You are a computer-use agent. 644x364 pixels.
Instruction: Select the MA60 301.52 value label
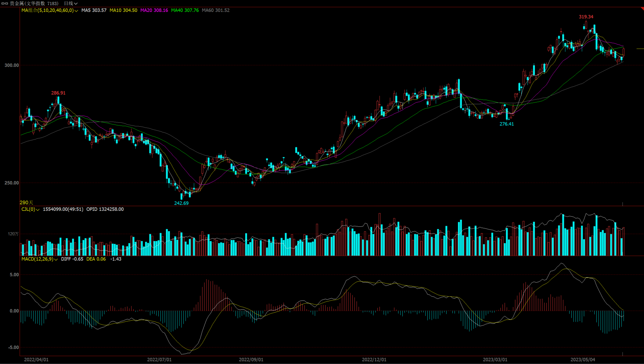click(216, 10)
